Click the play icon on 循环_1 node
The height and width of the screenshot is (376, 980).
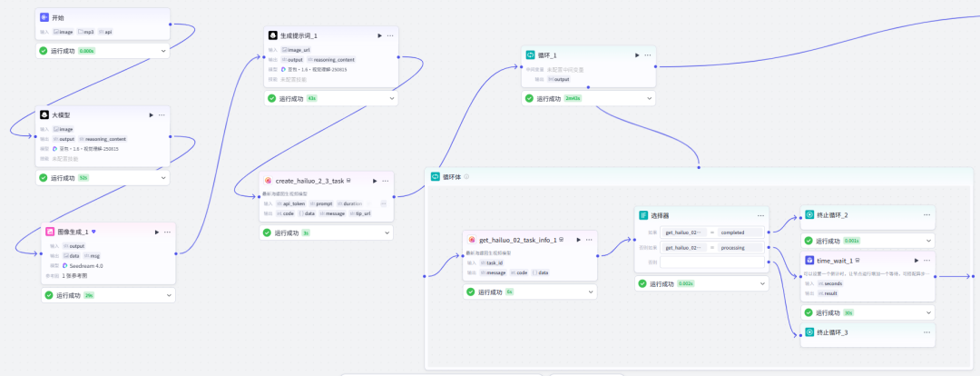pos(634,54)
